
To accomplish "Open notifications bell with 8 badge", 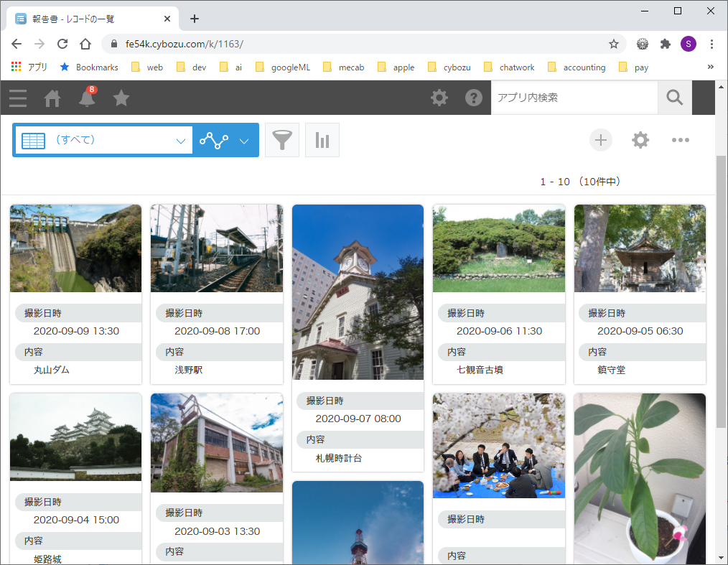I will (x=87, y=98).
